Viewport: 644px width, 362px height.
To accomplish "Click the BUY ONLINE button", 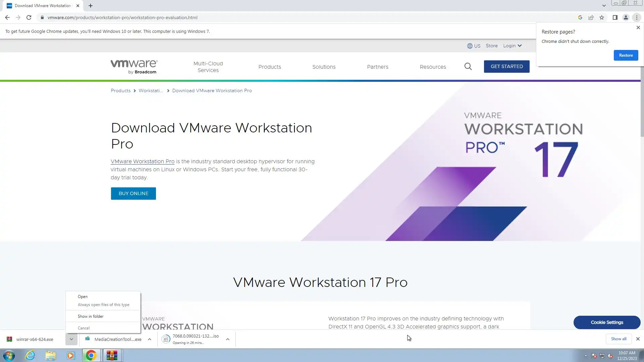I will pos(133,193).
